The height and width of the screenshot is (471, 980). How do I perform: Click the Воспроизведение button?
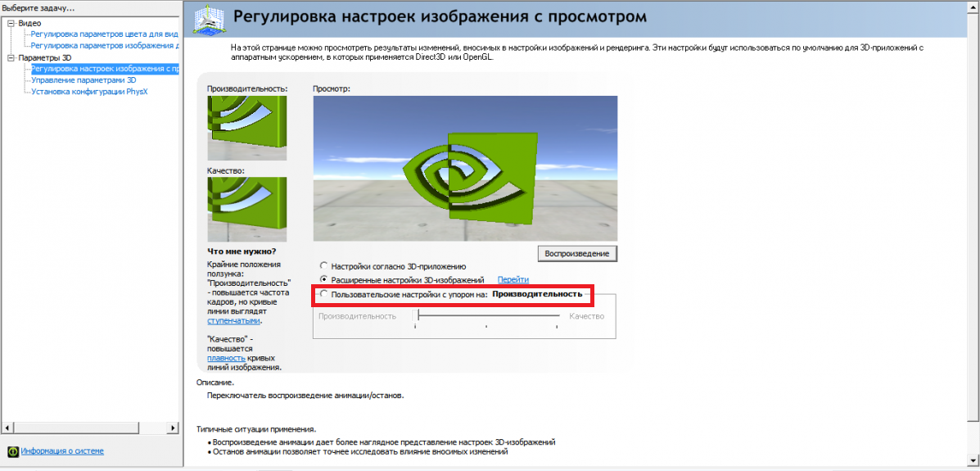577,253
